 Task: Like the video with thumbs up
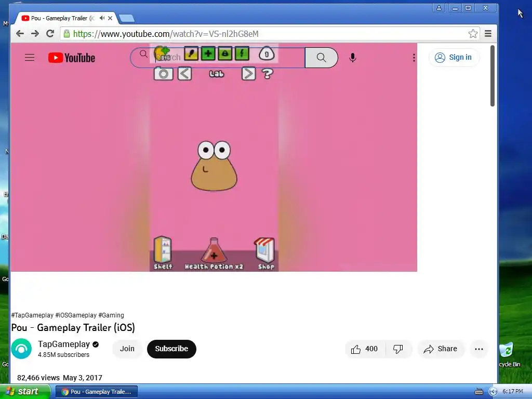pos(365,349)
